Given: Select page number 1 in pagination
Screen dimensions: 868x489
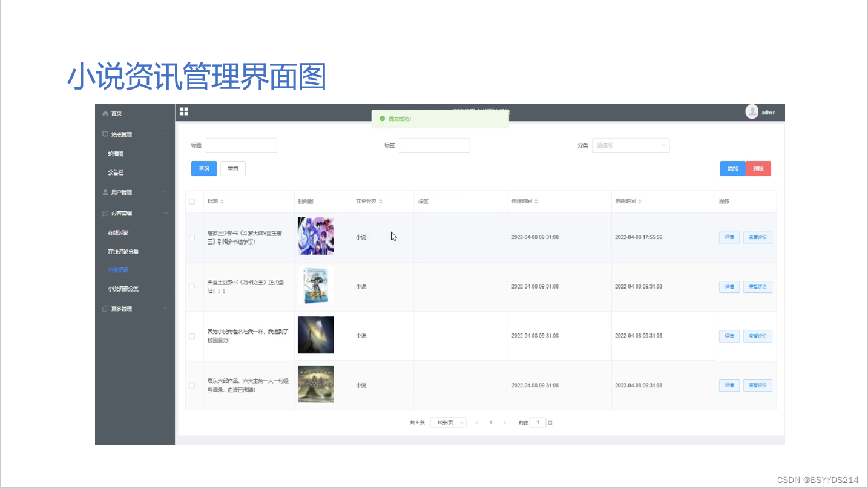Looking at the screenshot, I should coord(491,422).
